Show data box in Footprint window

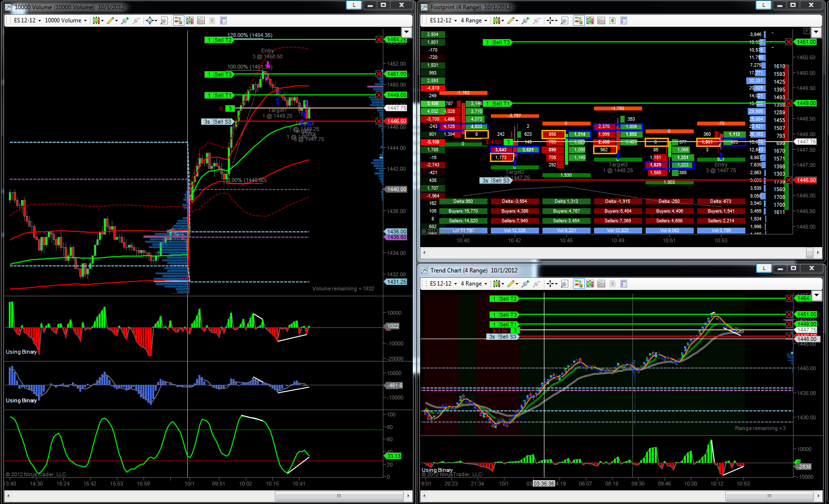click(565, 20)
